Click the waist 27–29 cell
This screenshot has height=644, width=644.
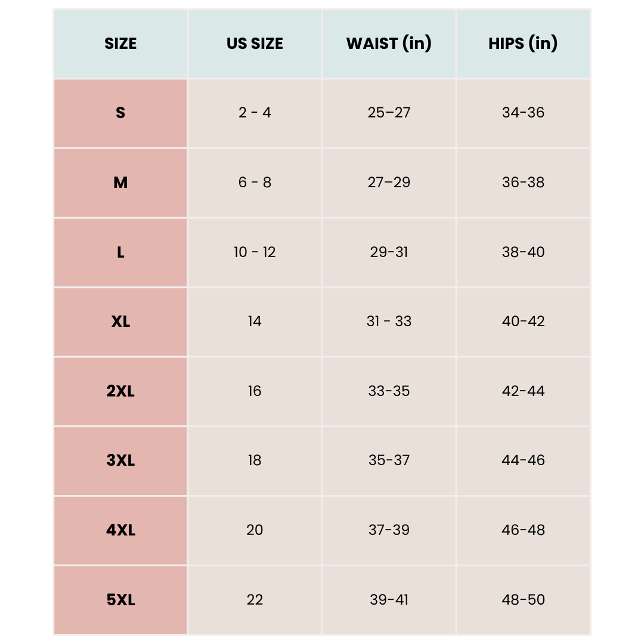tap(389, 182)
